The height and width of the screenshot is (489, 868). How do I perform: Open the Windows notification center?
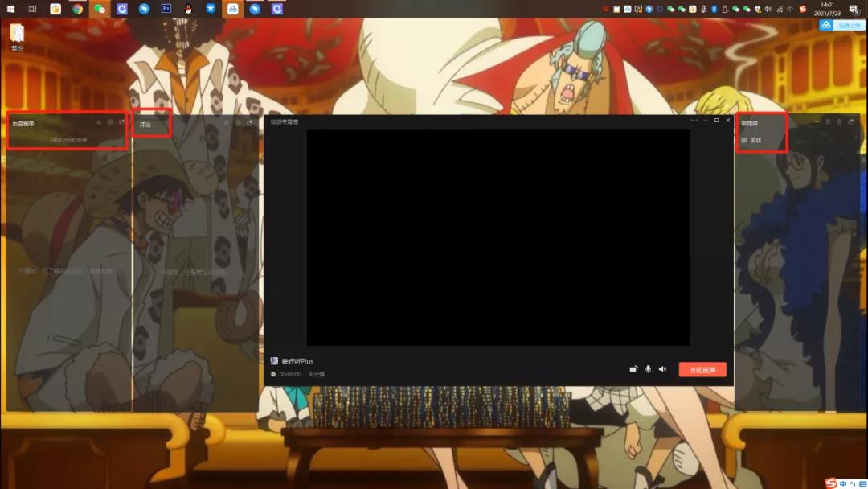(854, 9)
